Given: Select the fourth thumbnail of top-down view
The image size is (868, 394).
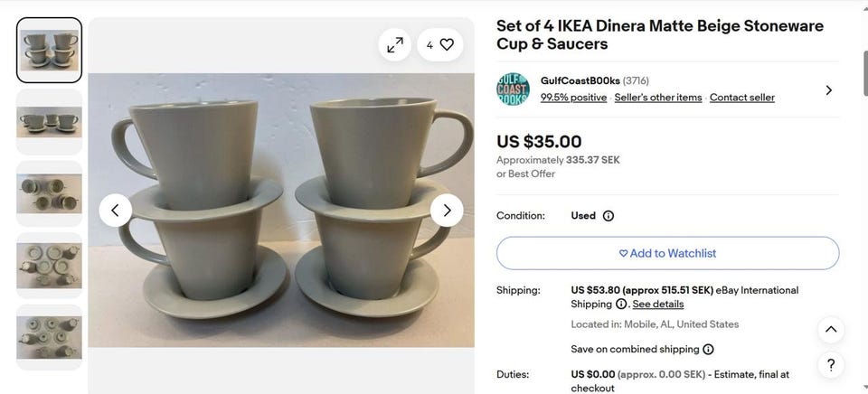Looking at the screenshot, I should tap(50, 266).
